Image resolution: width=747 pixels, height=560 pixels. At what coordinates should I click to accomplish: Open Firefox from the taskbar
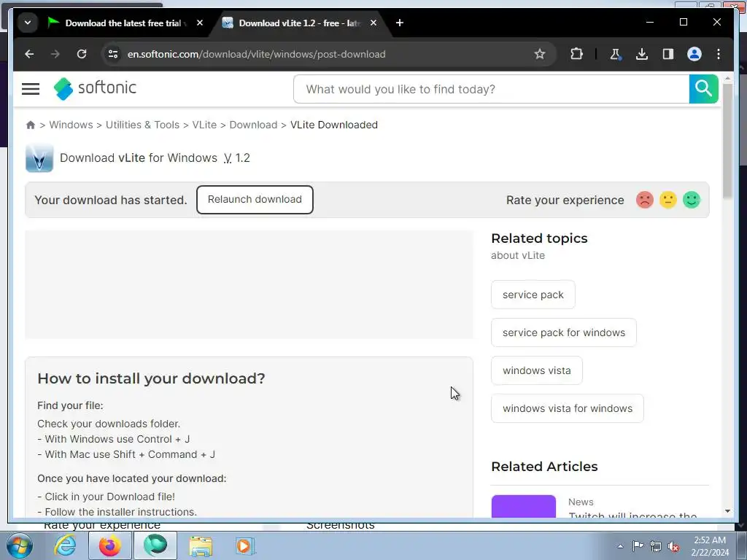[110, 545]
